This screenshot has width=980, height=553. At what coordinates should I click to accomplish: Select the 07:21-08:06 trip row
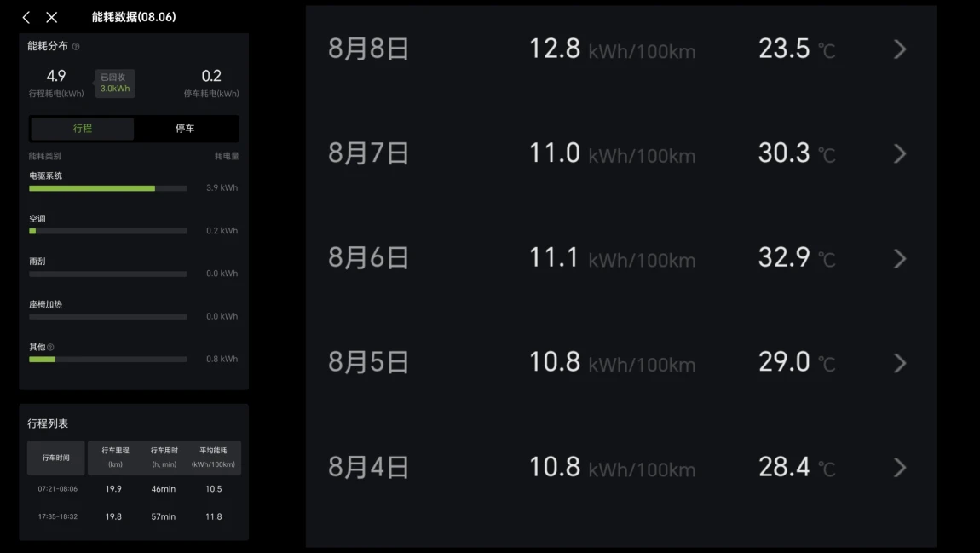point(134,488)
